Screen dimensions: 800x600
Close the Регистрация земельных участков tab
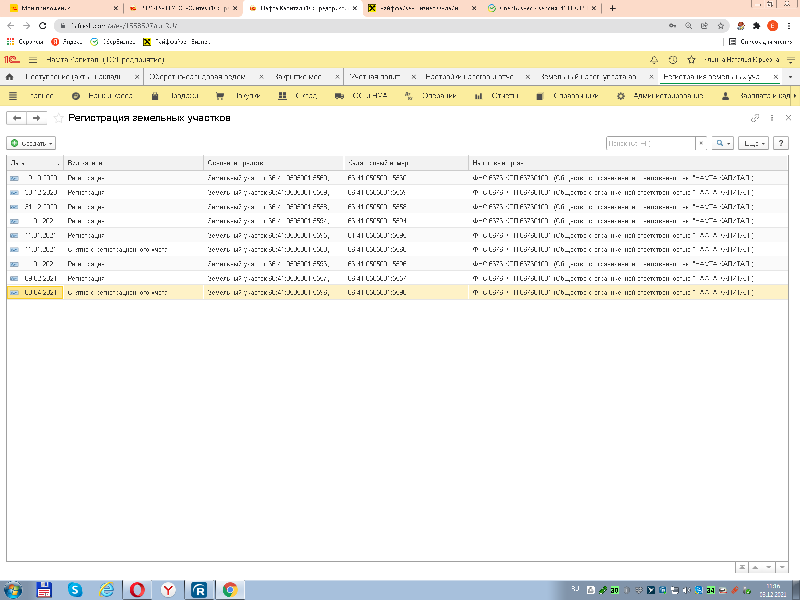[x=776, y=77]
